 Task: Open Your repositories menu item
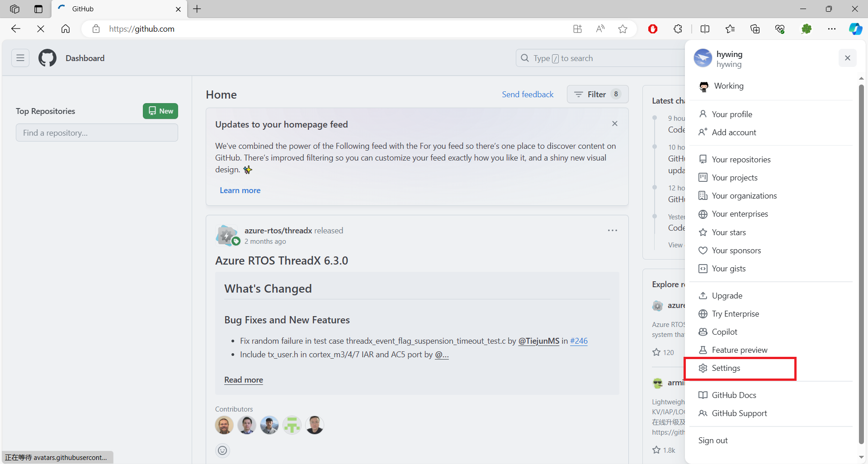pyautogui.click(x=741, y=160)
